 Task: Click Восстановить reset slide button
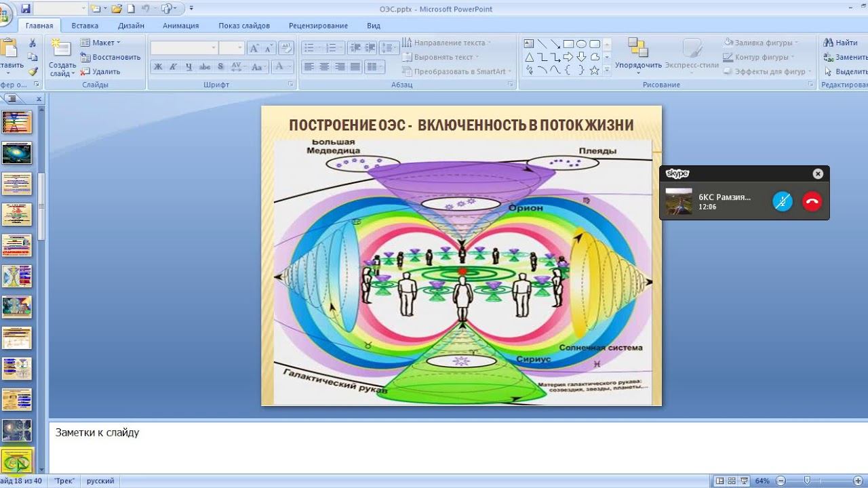111,57
